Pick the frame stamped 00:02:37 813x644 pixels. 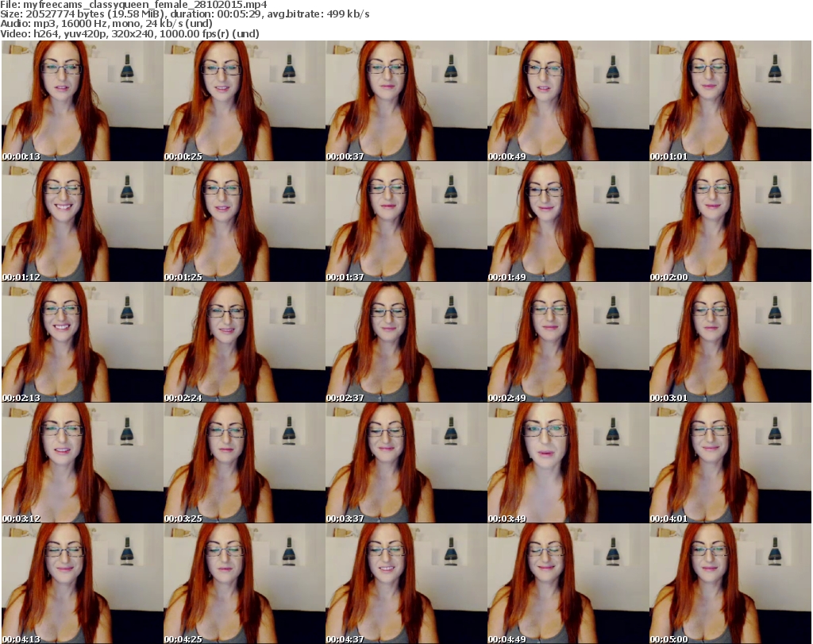[x=406, y=342]
